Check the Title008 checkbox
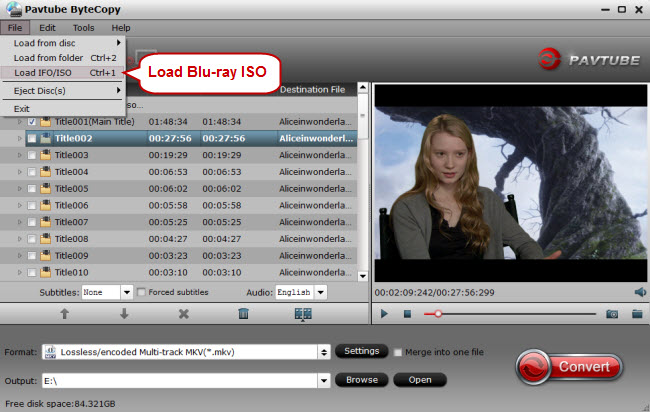 tap(32, 239)
